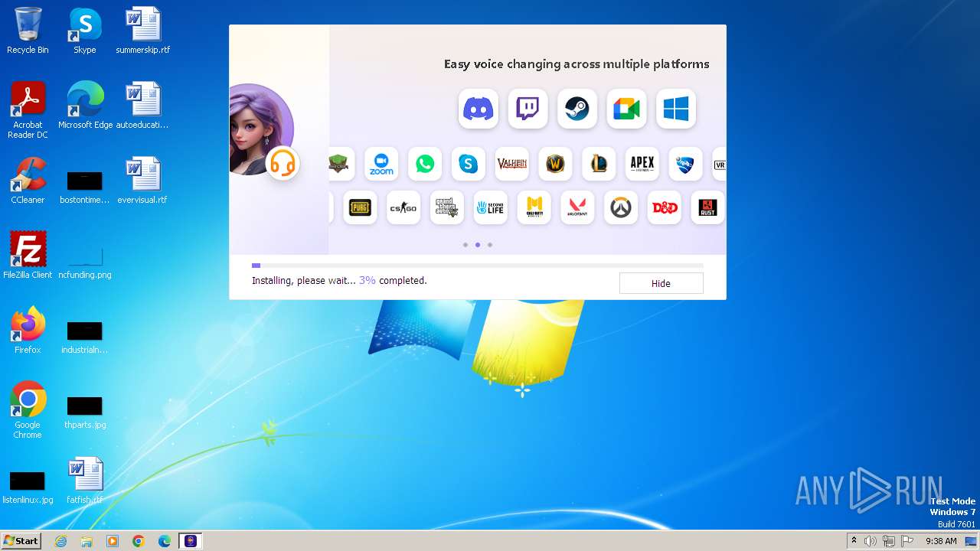This screenshot has width=980, height=551.
Task: Click the Zoom app icon
Action: pyautogui.click(x=381, y=164)
